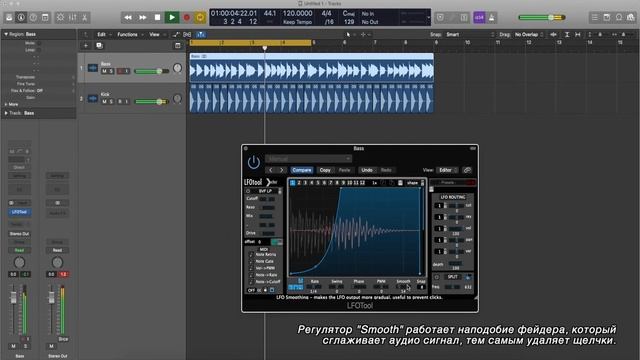Toggle Cycle mode button
The image size is (640, 360).
tap(200, 18)
